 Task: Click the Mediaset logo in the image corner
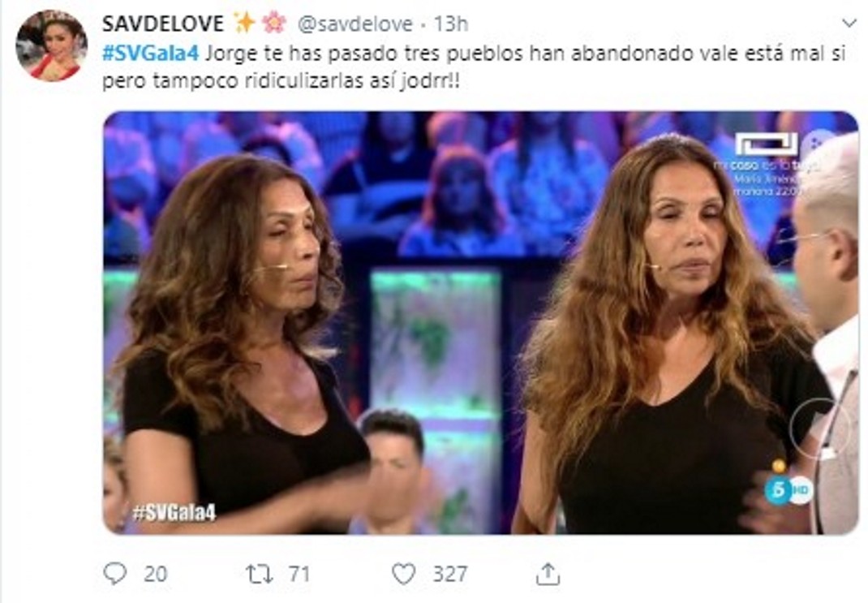pos(766,144)
